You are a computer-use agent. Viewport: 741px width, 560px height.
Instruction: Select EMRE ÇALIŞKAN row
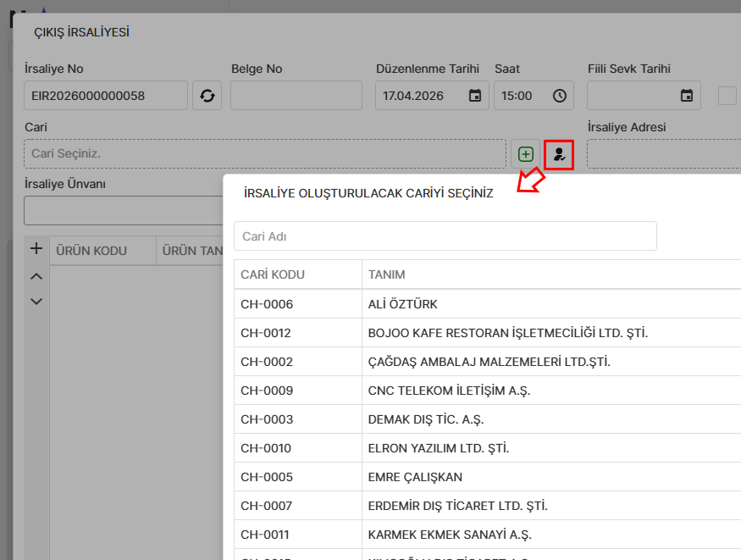487,477
